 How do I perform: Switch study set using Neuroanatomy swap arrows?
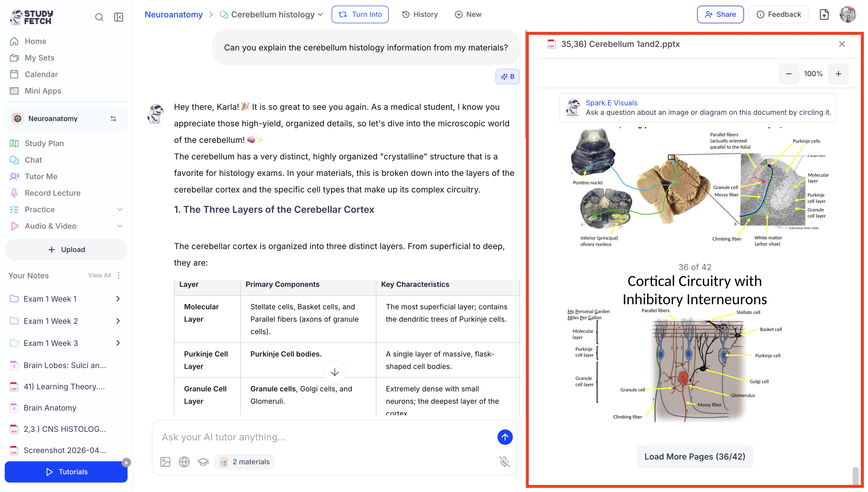(113, 119)
